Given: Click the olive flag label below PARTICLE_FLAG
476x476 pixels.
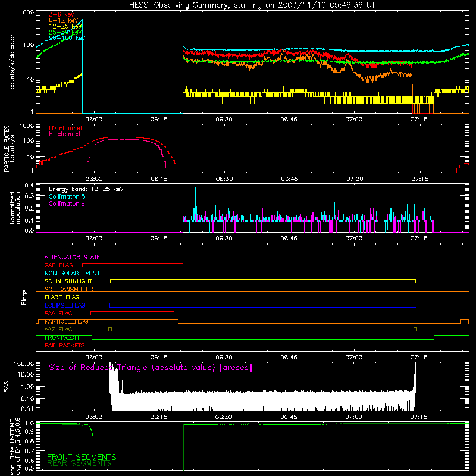Looking at the screenshot, I should pos(58,329).
